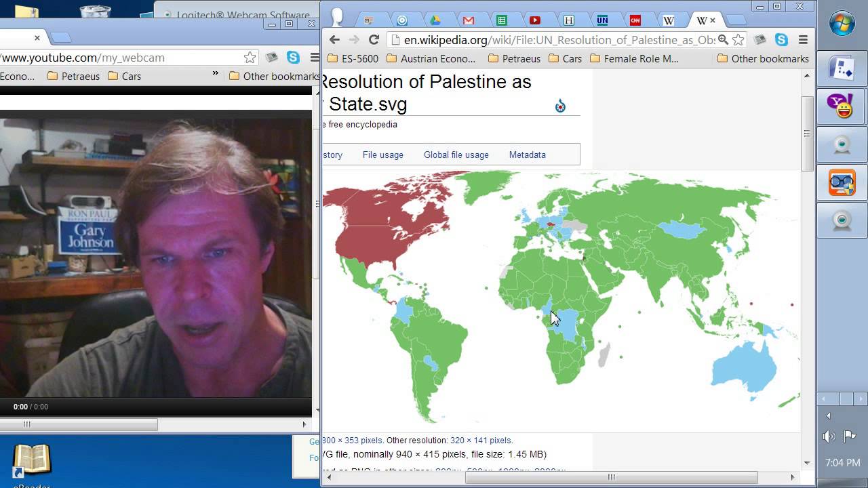Go forward in the Wikipedia browser window
The image size is (868, 488).
[354, 40]
